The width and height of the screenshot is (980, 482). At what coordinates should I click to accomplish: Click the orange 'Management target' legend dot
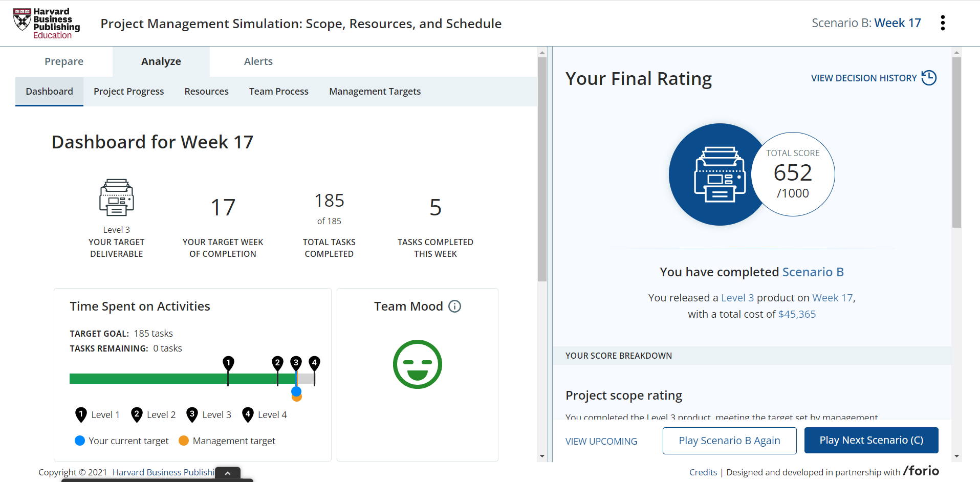coord(184,441)
